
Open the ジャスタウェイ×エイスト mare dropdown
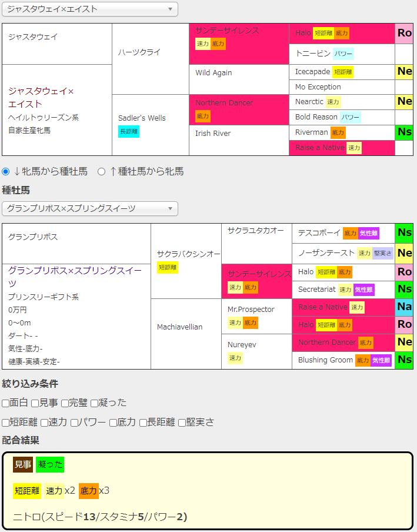90,9
